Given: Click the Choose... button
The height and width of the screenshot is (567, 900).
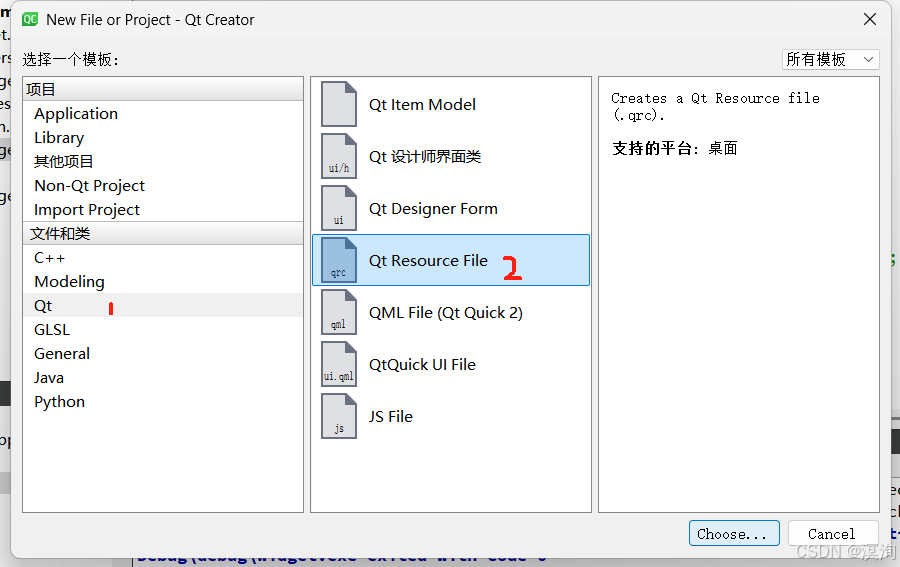Looking at the screenshot, I should tap(734, 533).
